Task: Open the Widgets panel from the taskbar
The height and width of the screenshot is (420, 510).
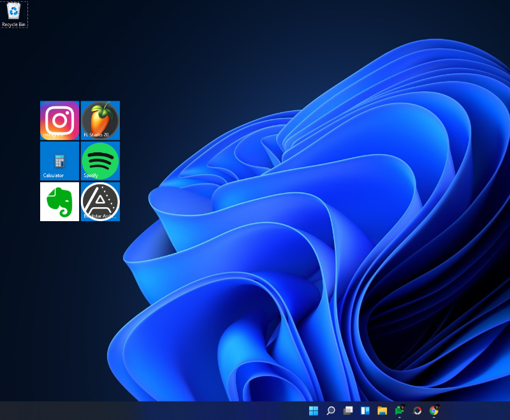Action: pyautogui.click(x=365, y=411)
